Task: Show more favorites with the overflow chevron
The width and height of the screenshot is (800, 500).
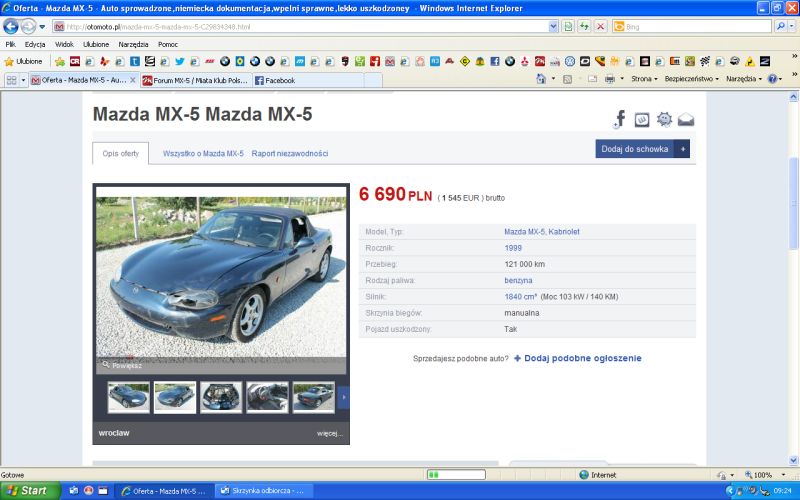Action: tap(794, 56)
